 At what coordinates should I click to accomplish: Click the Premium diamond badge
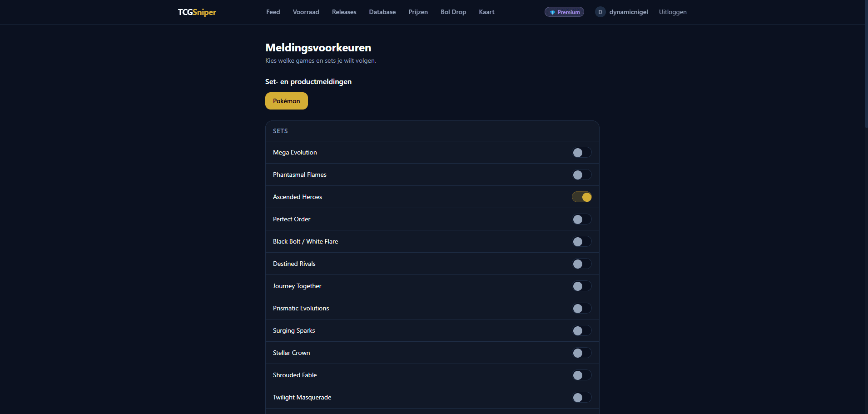564,12
